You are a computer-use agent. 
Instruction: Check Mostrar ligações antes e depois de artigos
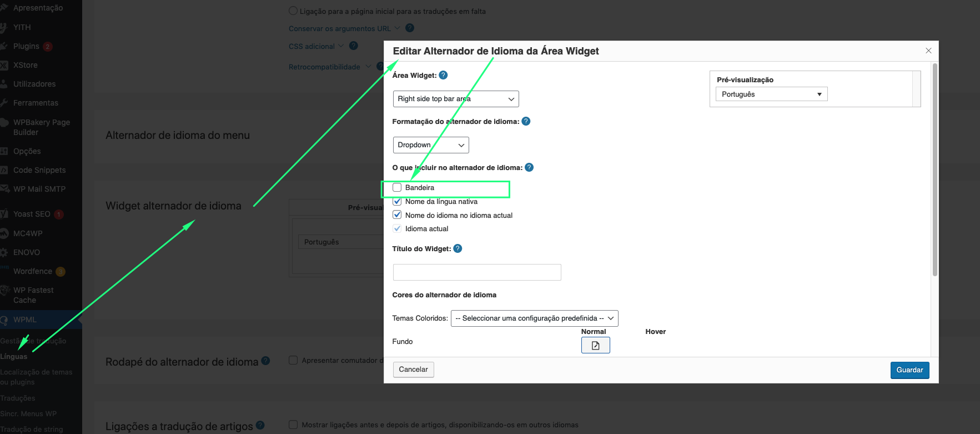click(x=293, y=425)
